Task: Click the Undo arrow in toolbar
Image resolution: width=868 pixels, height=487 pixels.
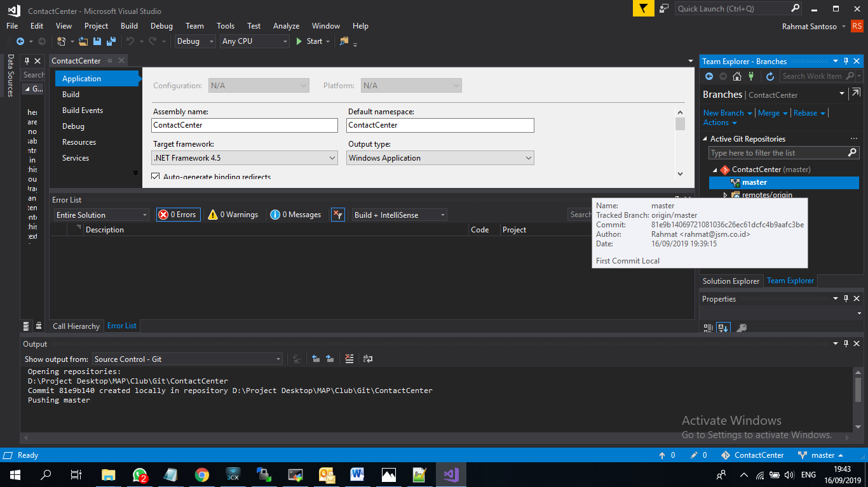Action: tap(130, 41)
